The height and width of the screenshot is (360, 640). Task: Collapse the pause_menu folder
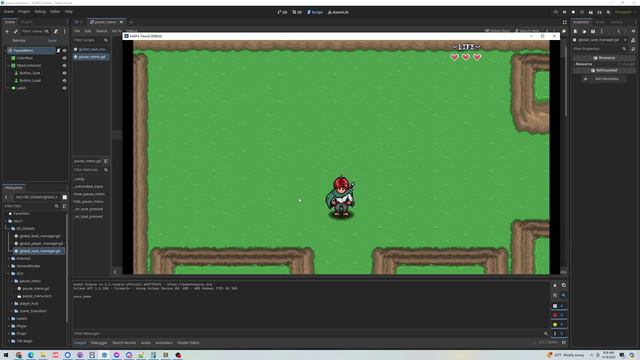12,281
